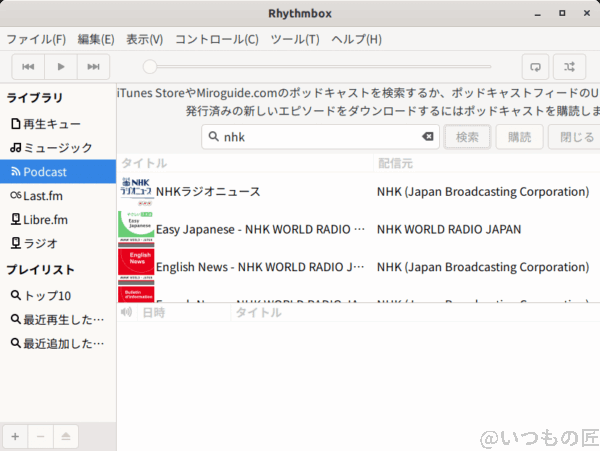
Task: Close the Rhythmbox window
Action: click(587, 13)
